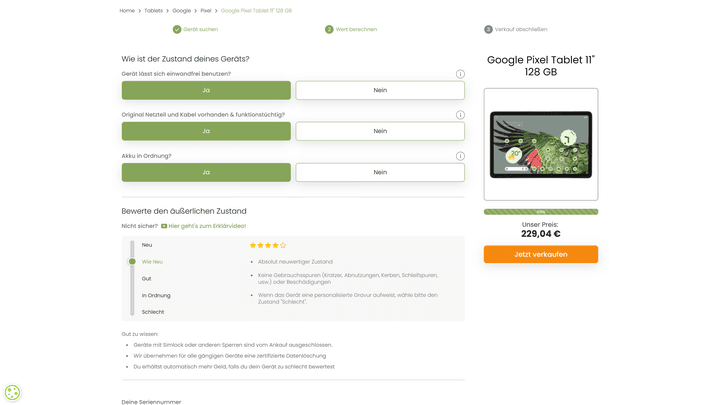
Task: Open Tablets breadcrumb item
Action: click(153, 10)
